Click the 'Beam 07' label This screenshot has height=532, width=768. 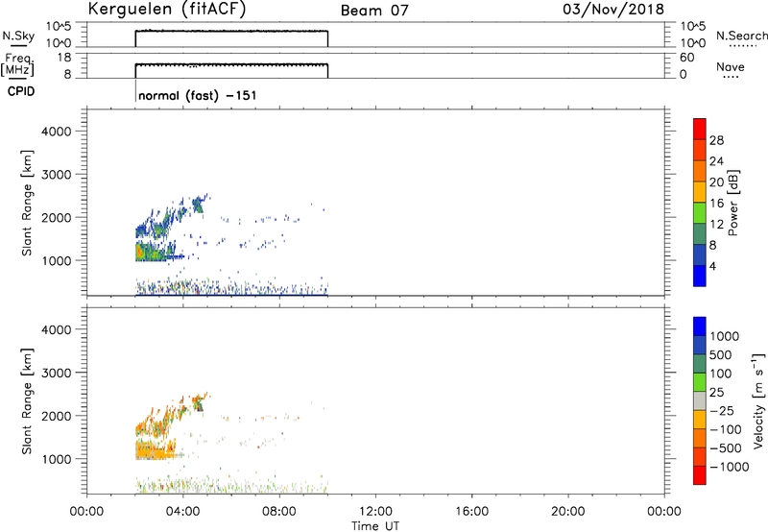pyautogui.click(x=374, y=11)
